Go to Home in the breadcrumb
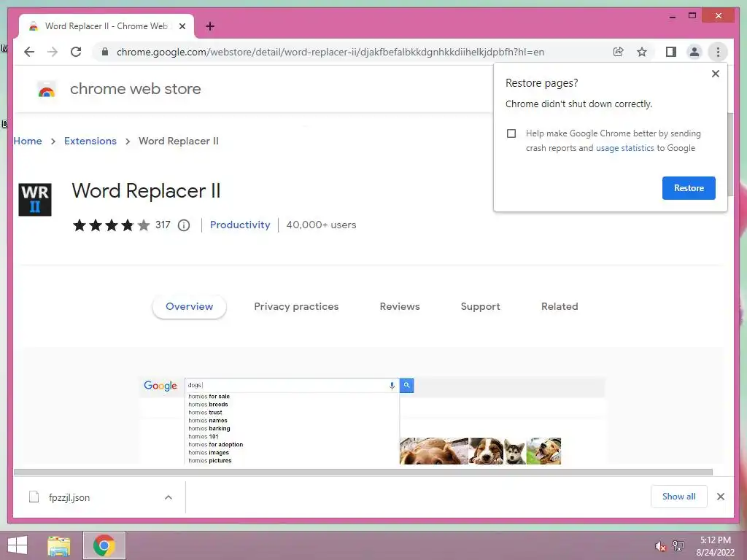 coord(28,141)
